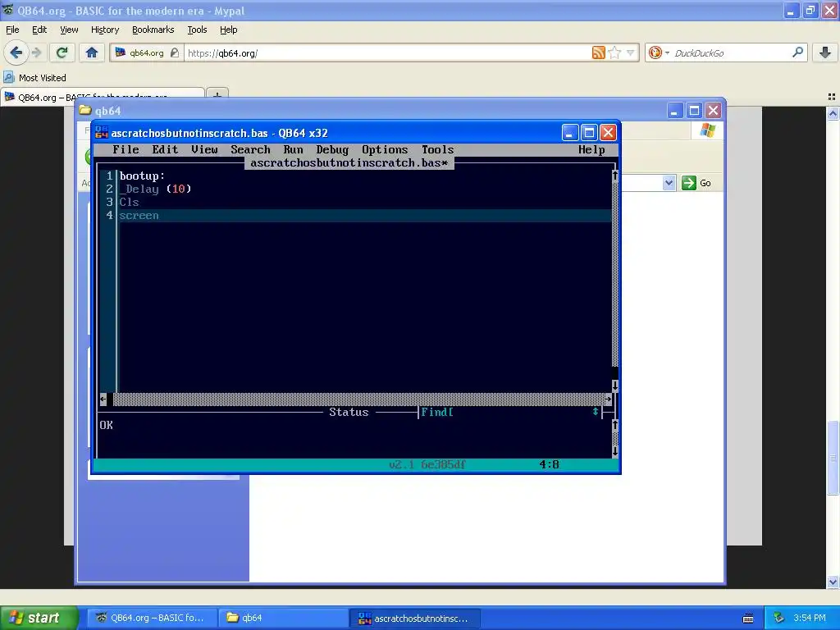The width and height of the screenshot is (840, 630).
Task: Switch to QB64.org browser taskbar button
Action: click(x=152, y=618)
